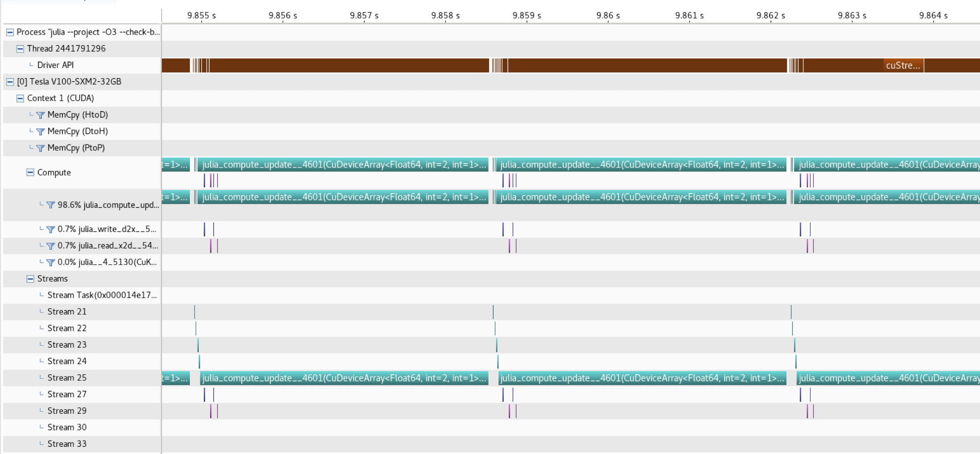The width and height of the screenshot is (980, 454).
Task: Collapse Thread 2441791296 node
Action: (20, 49)
